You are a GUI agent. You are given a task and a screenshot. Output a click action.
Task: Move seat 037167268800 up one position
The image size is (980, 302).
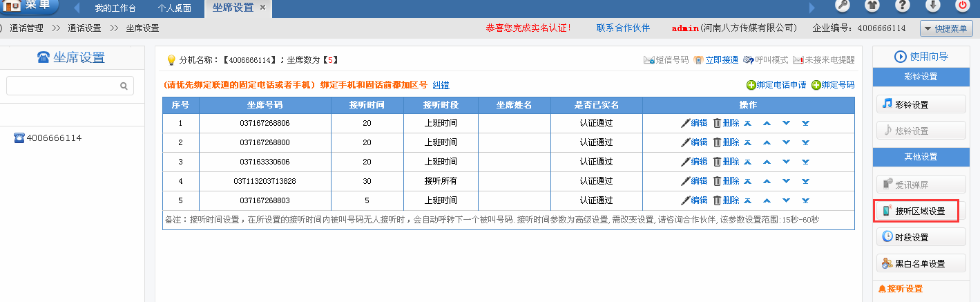767,142
